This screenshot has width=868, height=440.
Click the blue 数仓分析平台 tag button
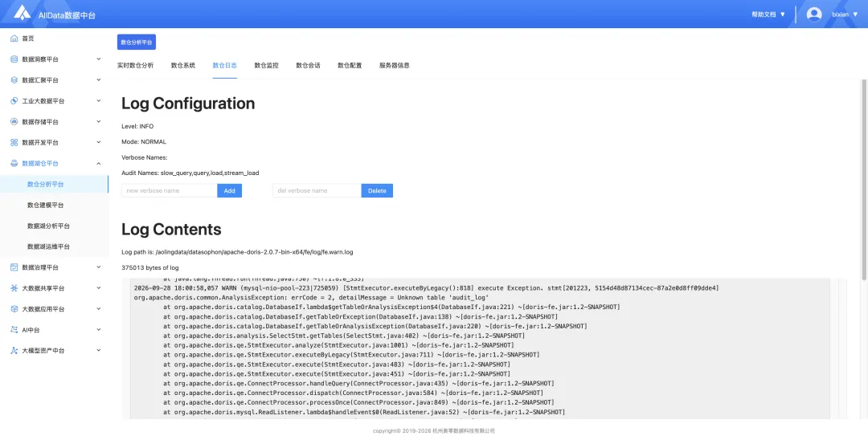tap(136, 42)
